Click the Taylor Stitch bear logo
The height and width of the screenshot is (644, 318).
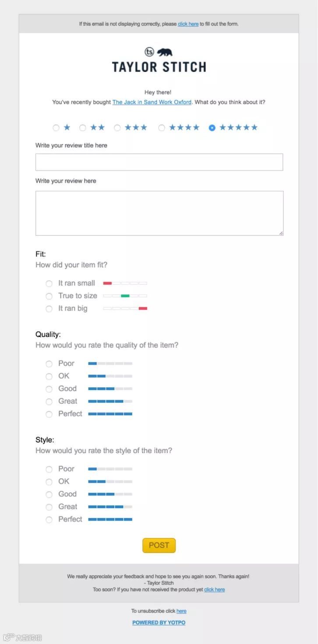(x=165, y=52)
